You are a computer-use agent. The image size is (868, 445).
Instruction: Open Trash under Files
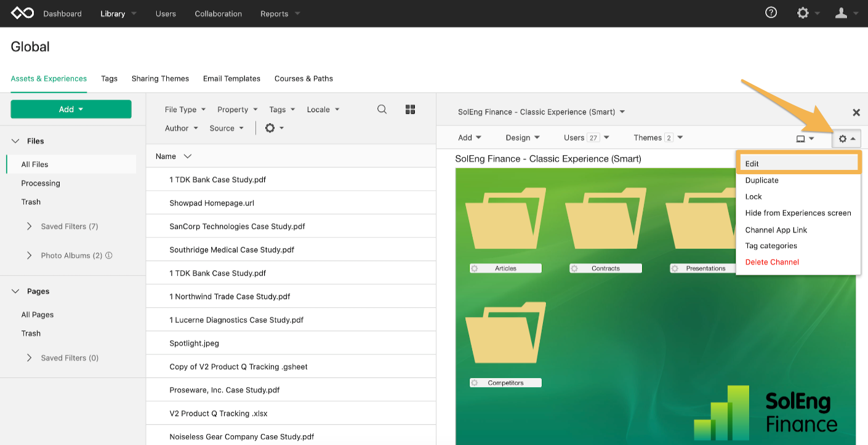[x=31, y=202]
